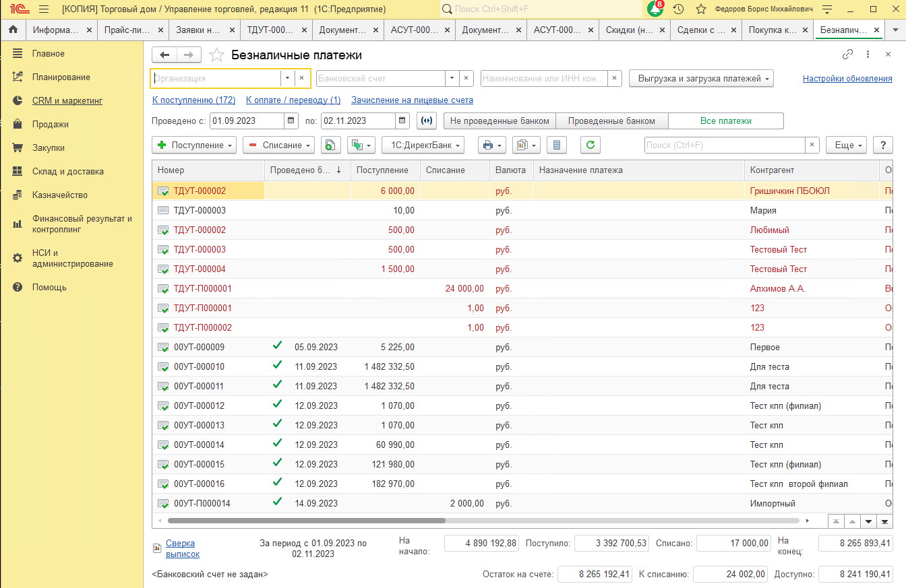Expand the Организация dropdown list

288,78
